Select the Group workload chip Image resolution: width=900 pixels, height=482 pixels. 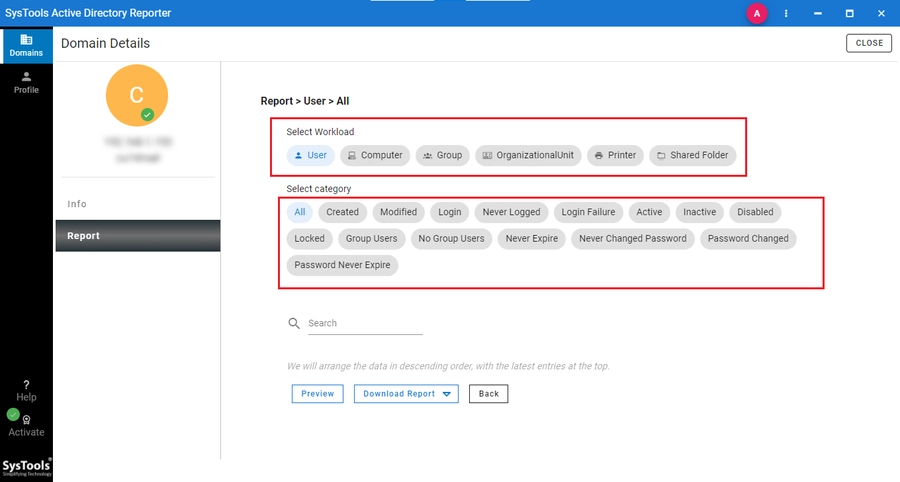point(443,155)
